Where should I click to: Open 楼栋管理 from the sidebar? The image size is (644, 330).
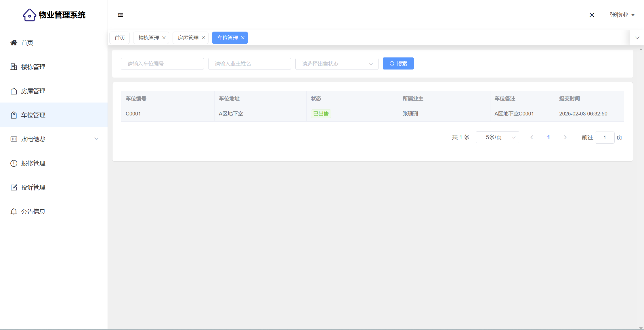[33, 67]
